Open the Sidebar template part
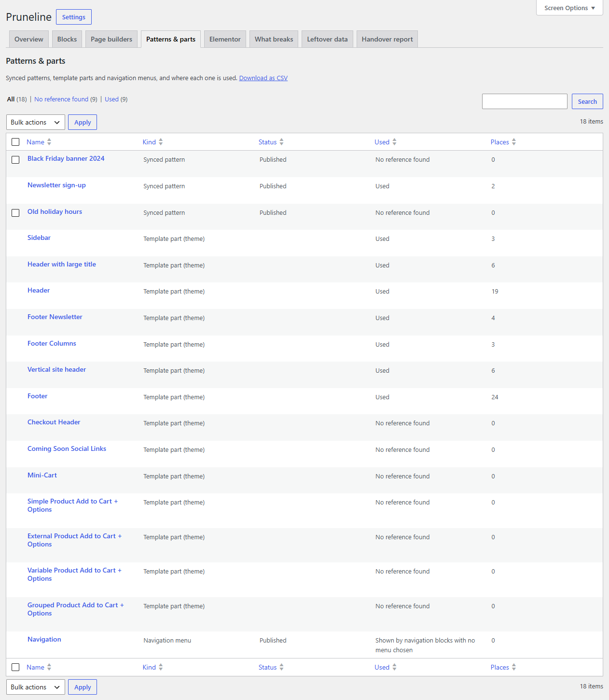The image size is (609, 700). pos(39,238)
